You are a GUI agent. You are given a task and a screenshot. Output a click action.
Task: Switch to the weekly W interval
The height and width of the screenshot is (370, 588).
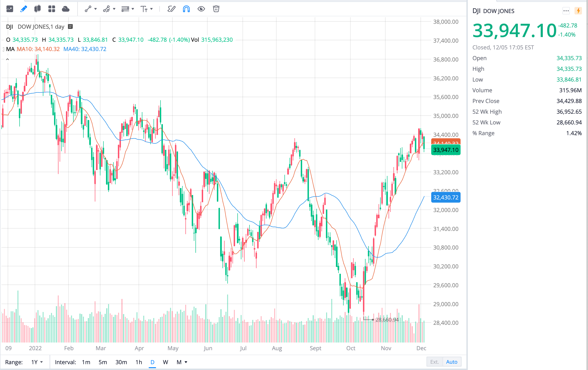tap(165, 362)
